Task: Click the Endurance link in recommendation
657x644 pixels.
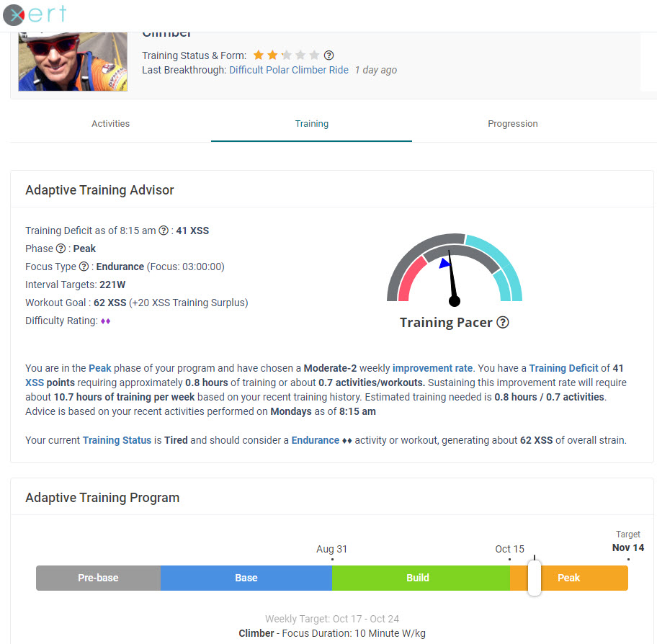Action: tap(315, 439)
